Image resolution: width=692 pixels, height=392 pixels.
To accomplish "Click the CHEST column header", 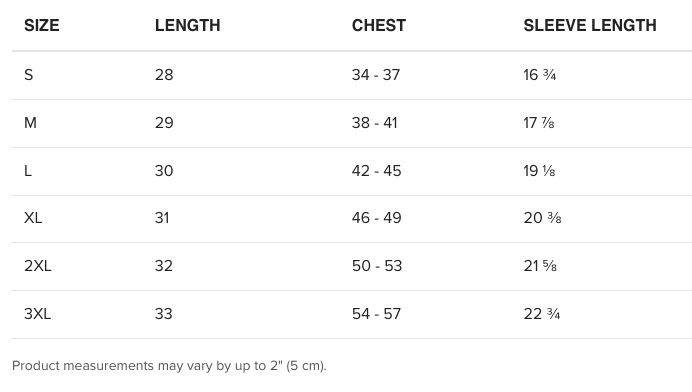I will (x=379, y=26).
